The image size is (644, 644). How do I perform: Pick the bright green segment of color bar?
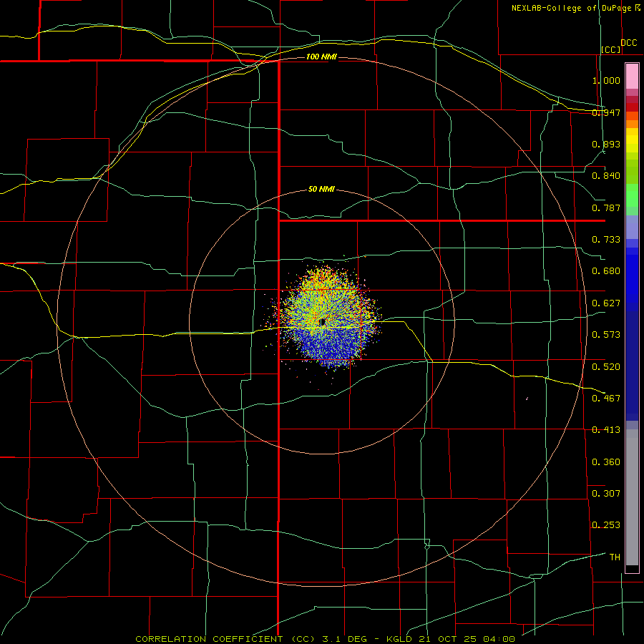[632, 195]
